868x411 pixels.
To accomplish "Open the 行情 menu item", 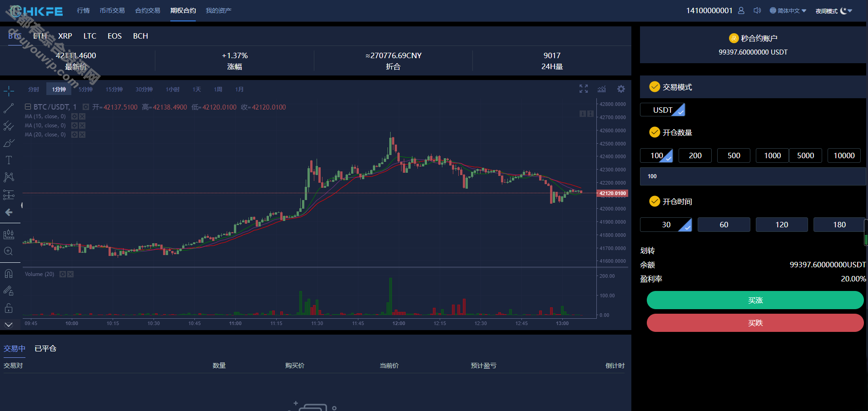I will [83, 10].
